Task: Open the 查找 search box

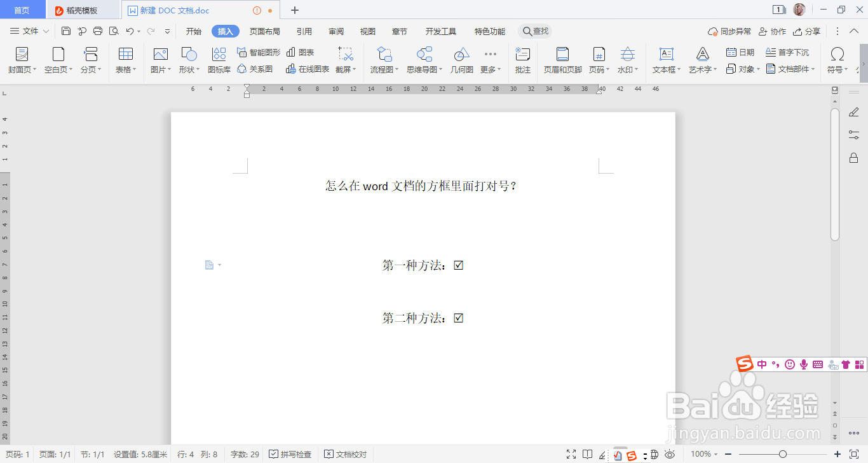Action: point(538,31)
